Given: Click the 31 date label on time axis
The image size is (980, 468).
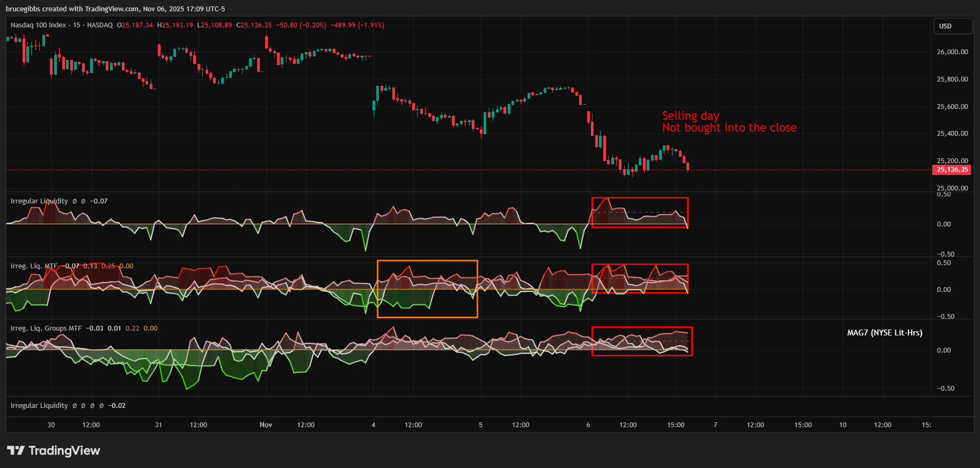Looking at the screenshot, I should 158,425.
